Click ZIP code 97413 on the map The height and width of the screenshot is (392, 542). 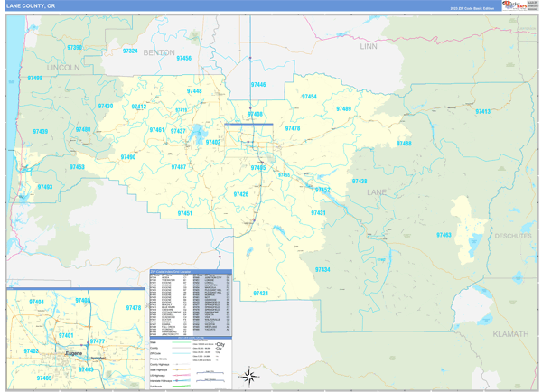point(483,112)
